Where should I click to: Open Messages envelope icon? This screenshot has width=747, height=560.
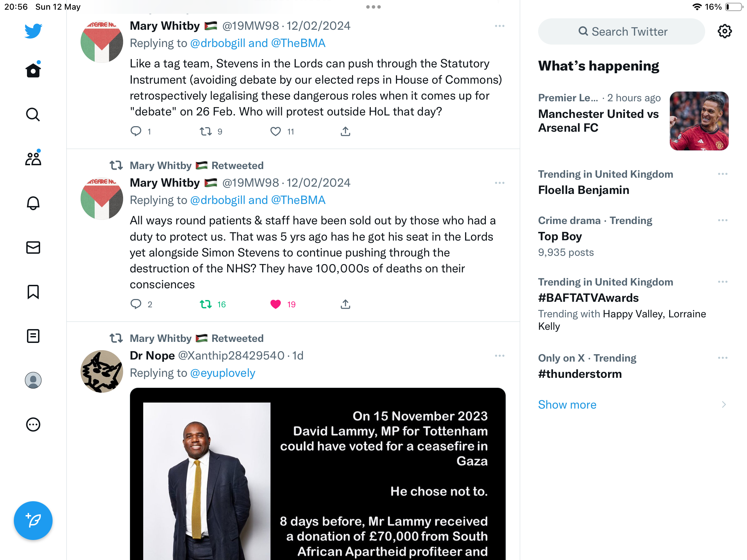coord(33,248)
